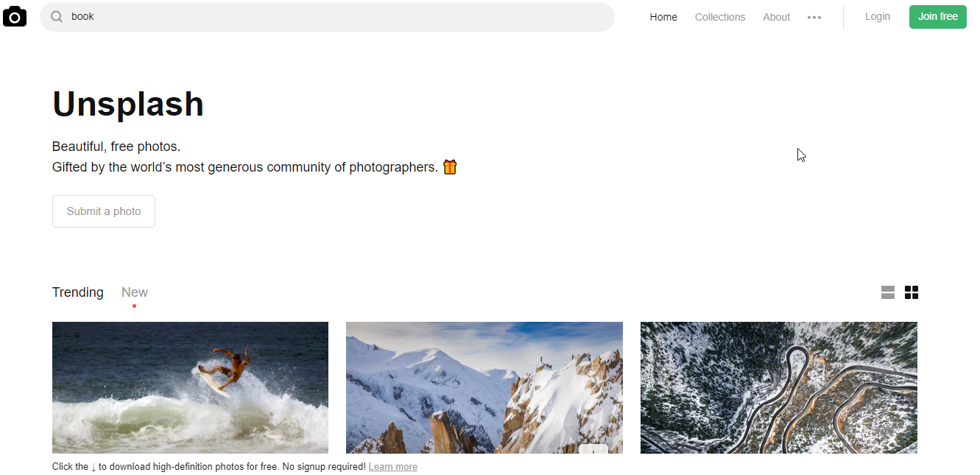Image resolution: width=980 pixels, height=475 pixels.
Task: Switch to single-column list view
Action: click(x=888, y=292)
